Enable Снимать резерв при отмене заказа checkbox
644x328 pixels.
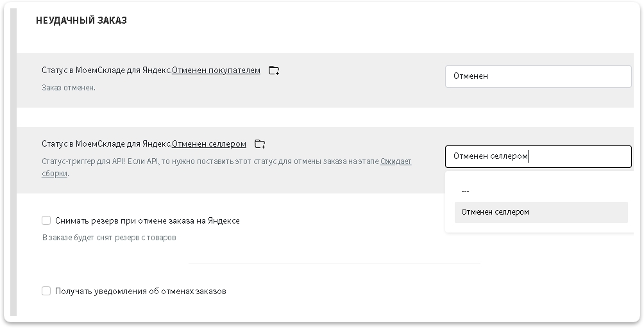point(46,220)
